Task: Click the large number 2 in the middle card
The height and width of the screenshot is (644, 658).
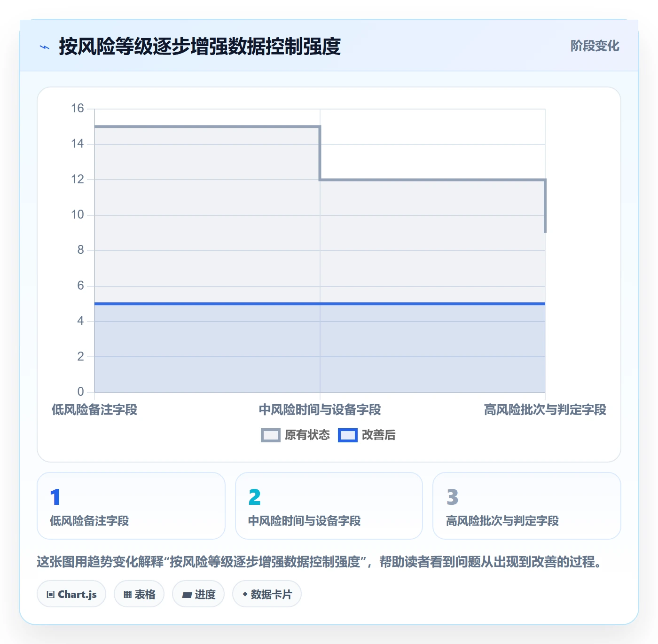Action: (254, 497)
